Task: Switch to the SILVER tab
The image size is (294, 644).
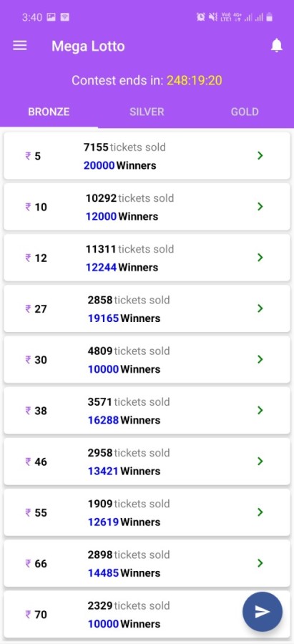Action: (147, 112)
